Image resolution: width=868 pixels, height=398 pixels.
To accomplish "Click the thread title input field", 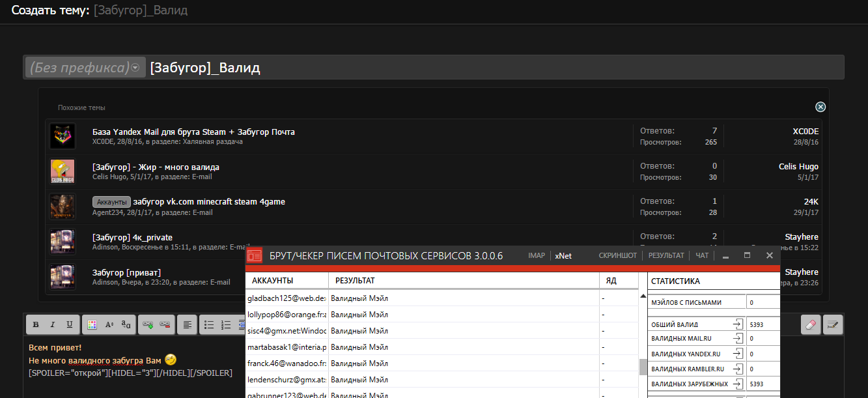I will (x=495, y=67).
